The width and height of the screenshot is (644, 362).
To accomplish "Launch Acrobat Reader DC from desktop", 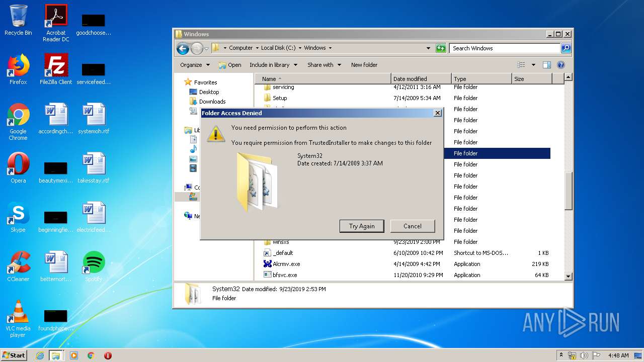I will 56,23.
